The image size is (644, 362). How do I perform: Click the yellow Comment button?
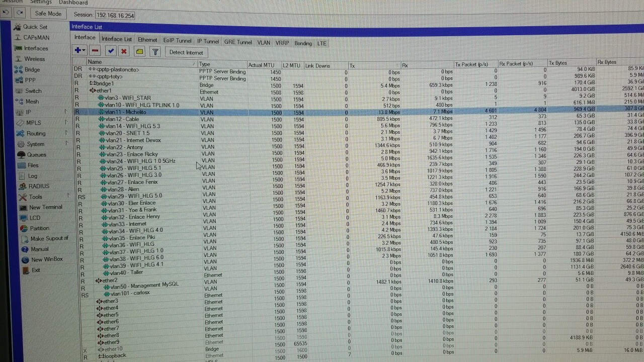(139, 52)
